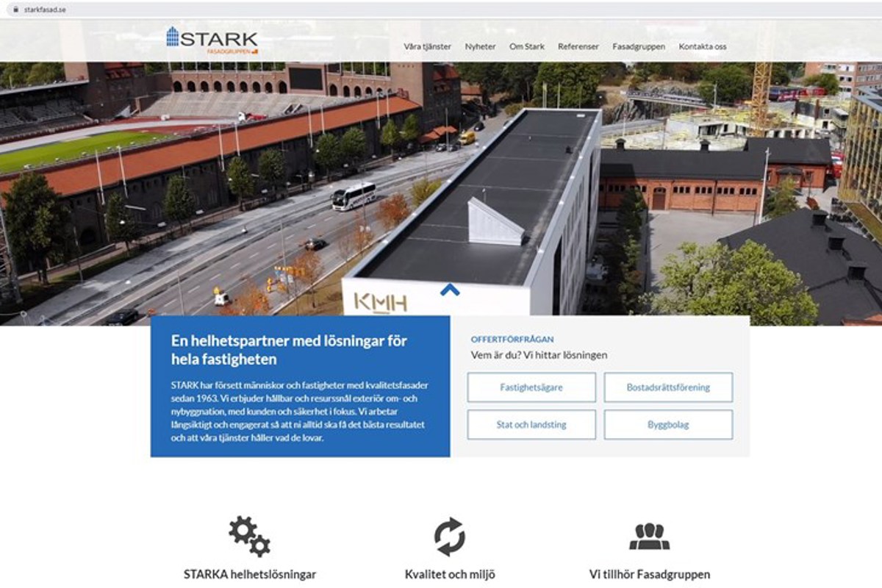This screenshot has height=588, width=882.
Task: Click the Kvalitet och miljö heading
Action: click(449, 575)
